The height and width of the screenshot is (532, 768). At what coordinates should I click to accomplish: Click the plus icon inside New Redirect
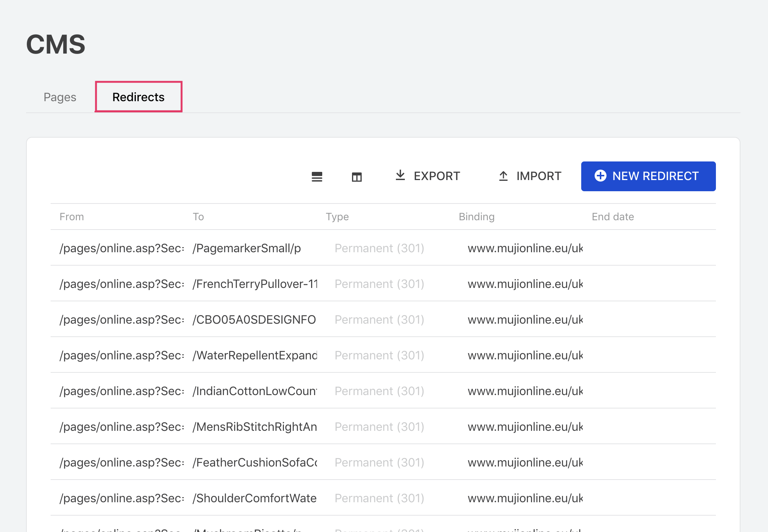pyautogui.click(x=601, y=176)
